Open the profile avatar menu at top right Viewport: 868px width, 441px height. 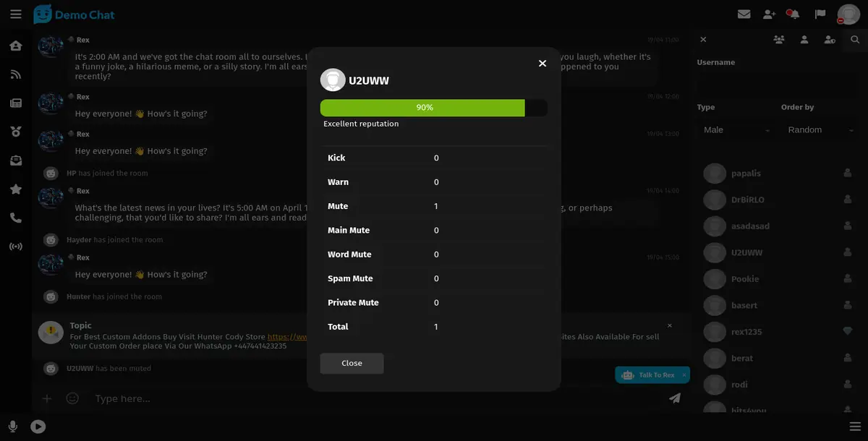tap(848, 14)
